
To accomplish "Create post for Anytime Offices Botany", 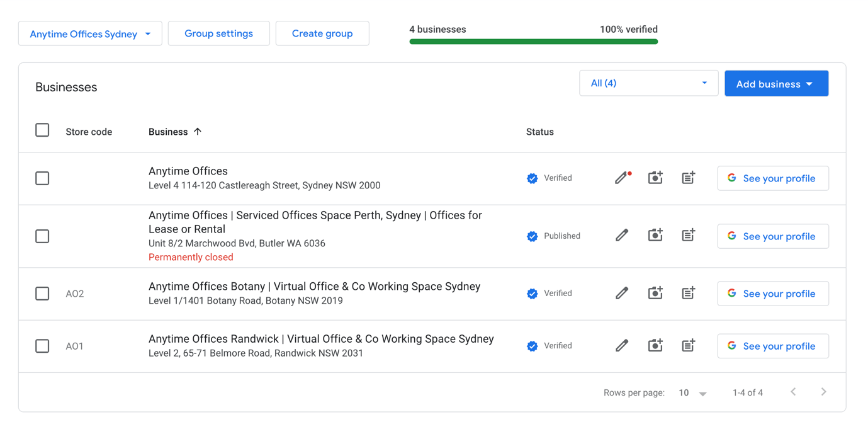I will click(689, 294).
